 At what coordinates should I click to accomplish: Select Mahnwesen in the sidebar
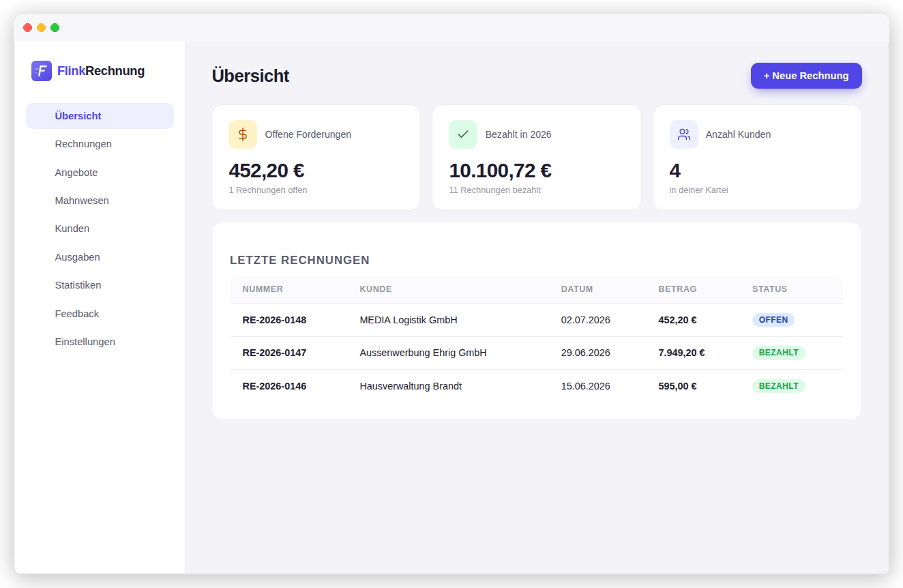100,201
